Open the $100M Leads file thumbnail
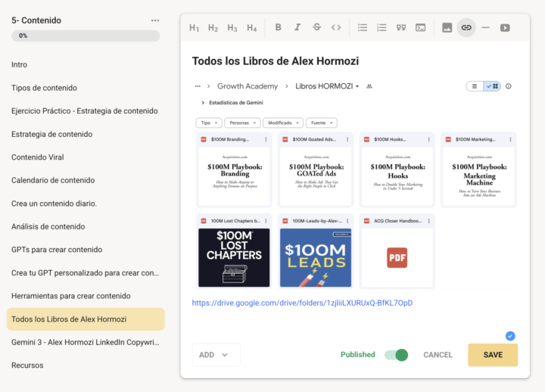 click(x=316, y=258)
